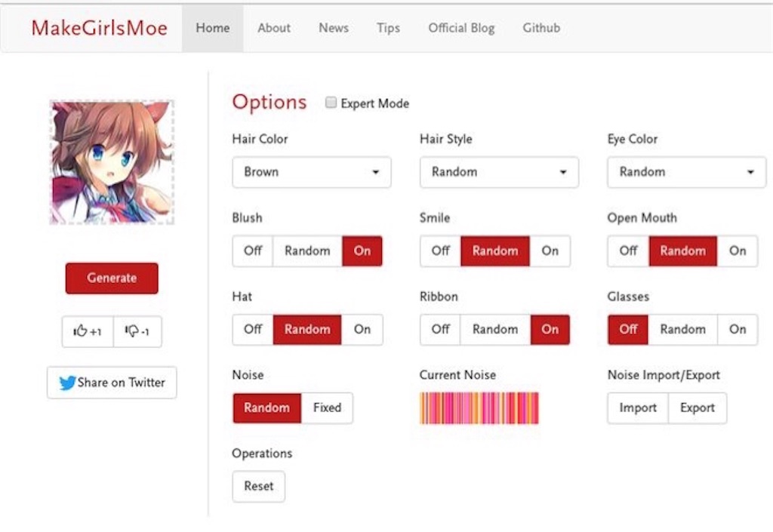773x532 pixels.
Task: Set Blush to Random
Action: pos(307,251)
